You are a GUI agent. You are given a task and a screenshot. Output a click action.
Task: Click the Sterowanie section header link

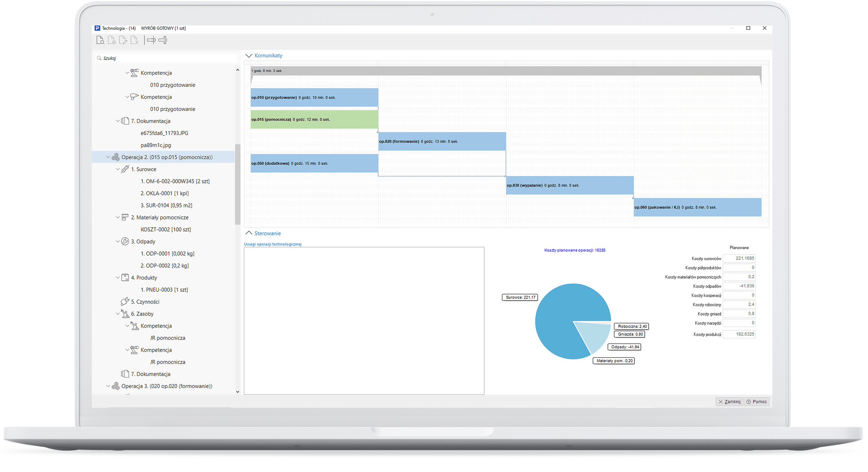point(267,233)
